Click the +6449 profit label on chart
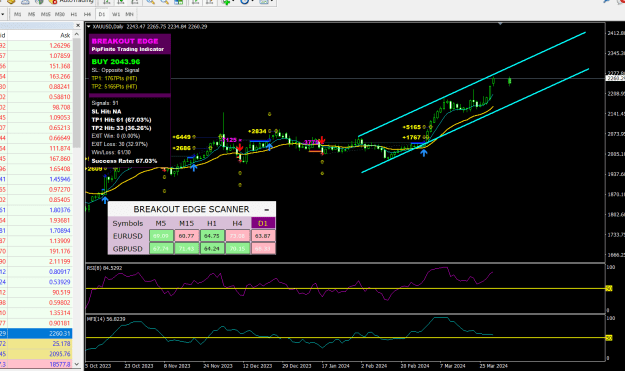Screen dimensions: 625x371 181,137
